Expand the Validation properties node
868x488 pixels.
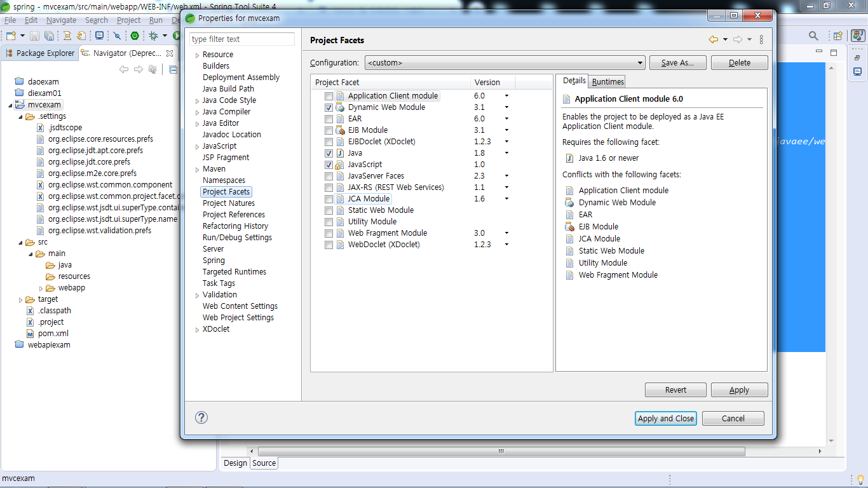click(197, 295)
